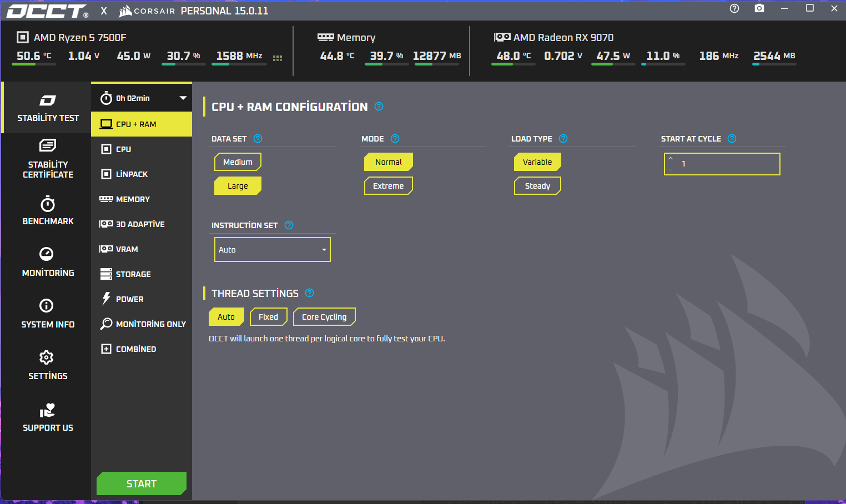
Task: Set thread settings to Fixed
Action: tap(268, 317)
